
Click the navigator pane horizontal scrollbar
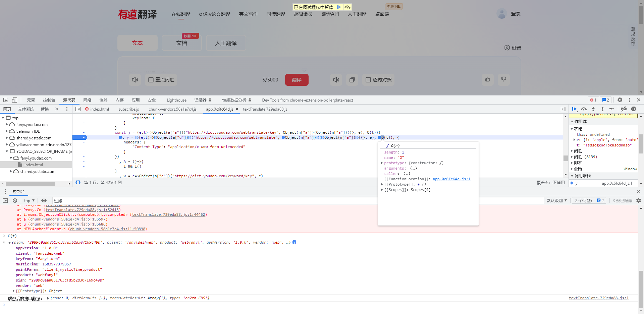[x=30, y=184]
